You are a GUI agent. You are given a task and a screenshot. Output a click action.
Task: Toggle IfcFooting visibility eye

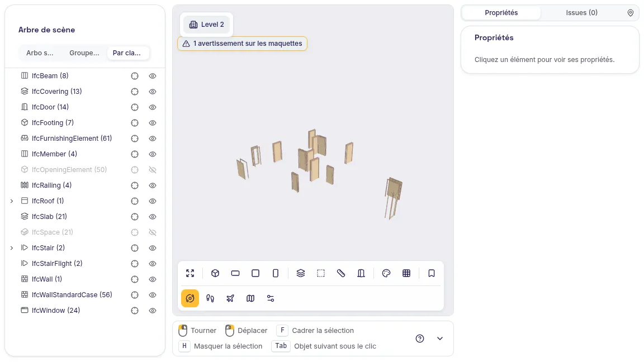pos(153,123)
